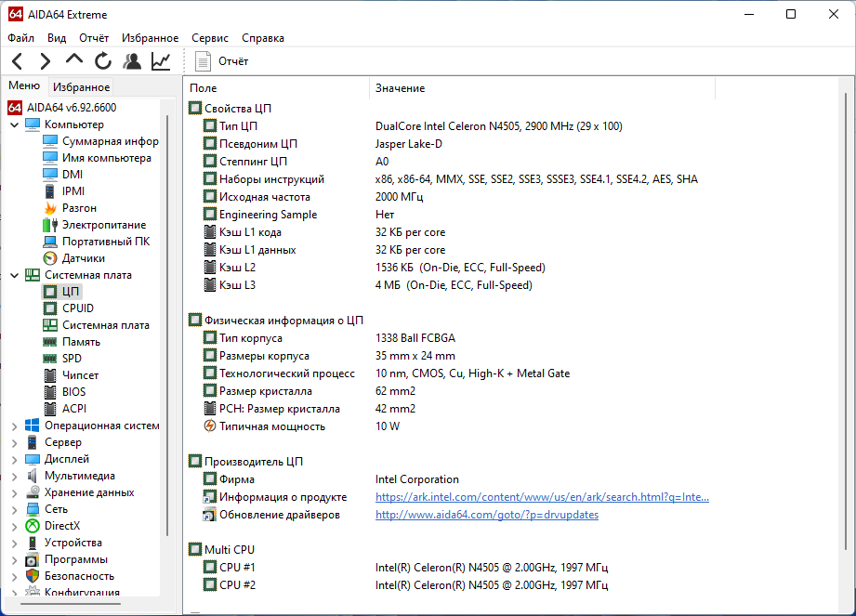Select the Тип ЦП row
Screen dimensions: 856x616
[x=414, y=126]
